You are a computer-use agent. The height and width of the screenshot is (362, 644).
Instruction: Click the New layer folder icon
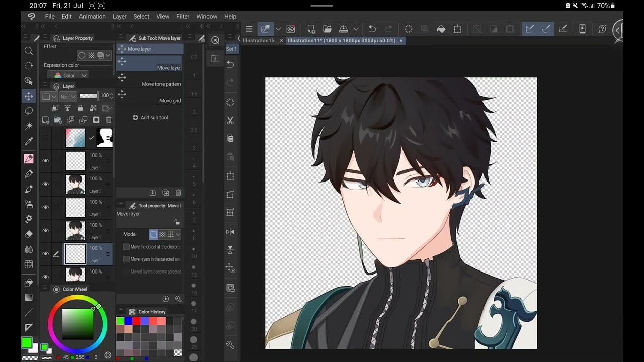(58, 120)
